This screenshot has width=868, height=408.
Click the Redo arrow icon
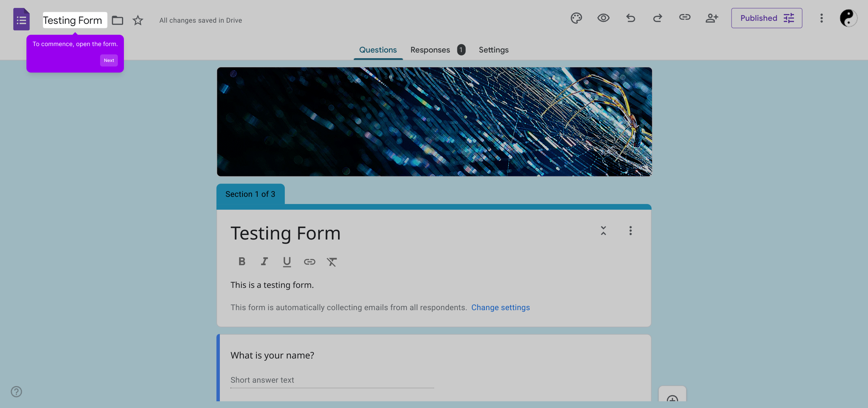click(658, 18)
